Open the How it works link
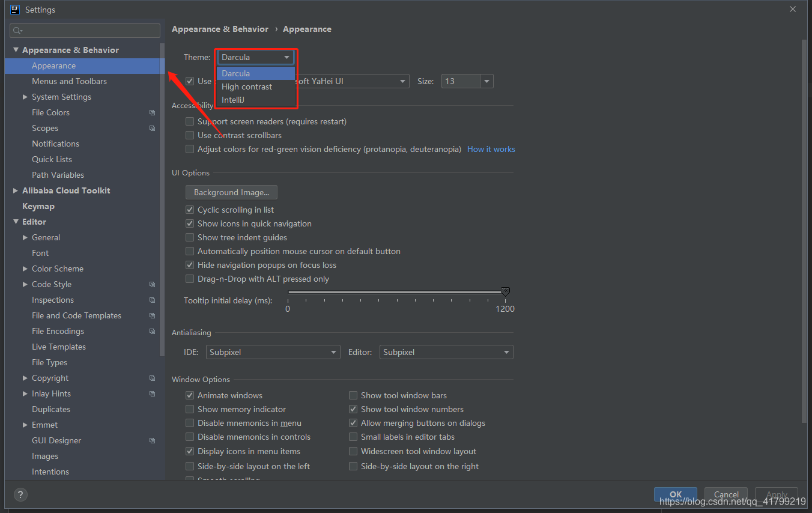 (491, 149)
